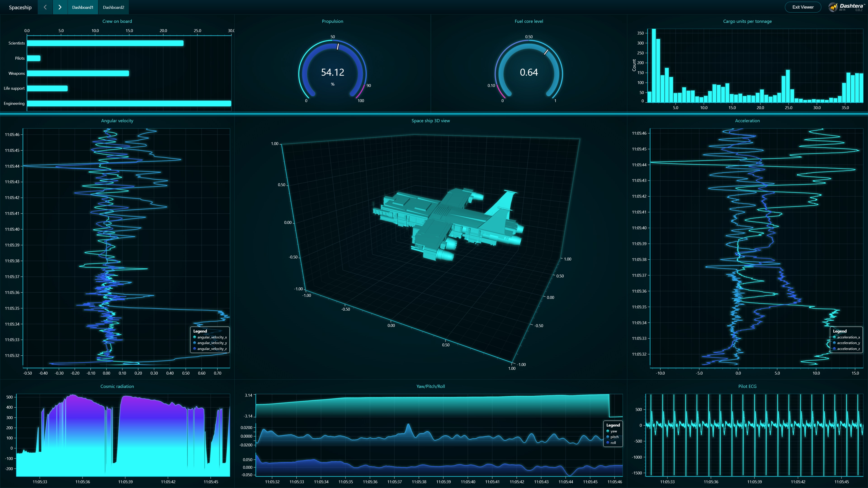Toggle the pitch legend marker

(608, 437)
